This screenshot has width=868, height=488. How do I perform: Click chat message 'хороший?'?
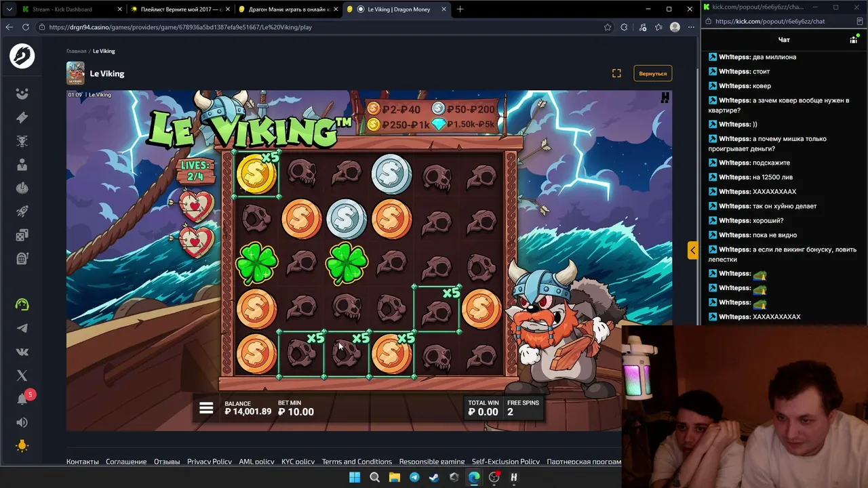pyautogui.click(x=768, y=221)
